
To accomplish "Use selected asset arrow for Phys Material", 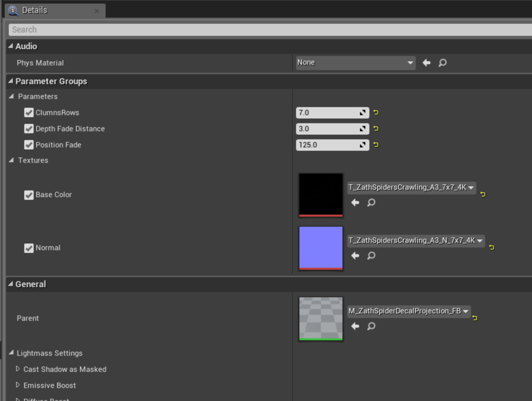I will coord(426,63).
